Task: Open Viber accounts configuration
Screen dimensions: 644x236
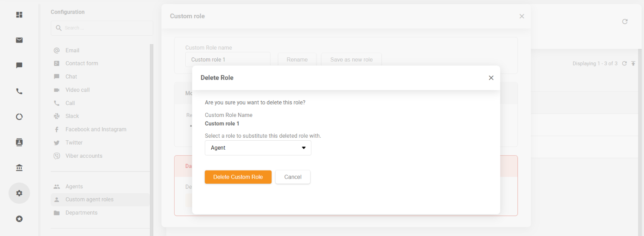Action: coord(83,156)
